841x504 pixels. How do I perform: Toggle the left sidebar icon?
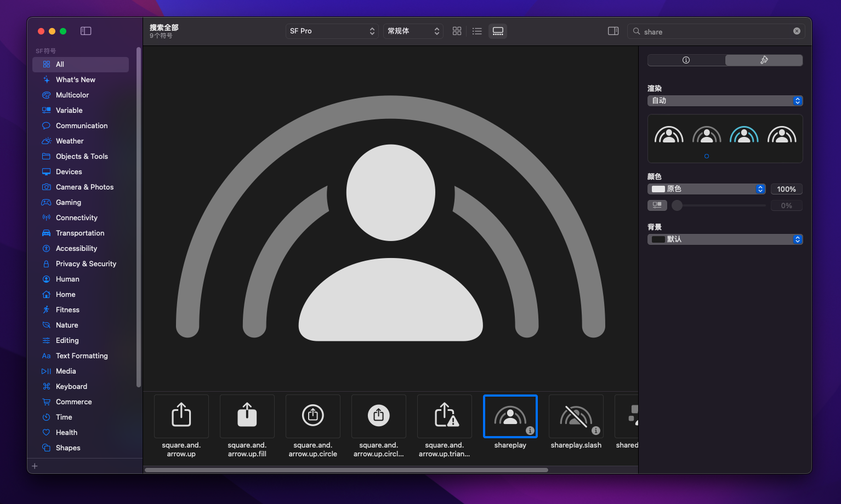tap(86, 31)
